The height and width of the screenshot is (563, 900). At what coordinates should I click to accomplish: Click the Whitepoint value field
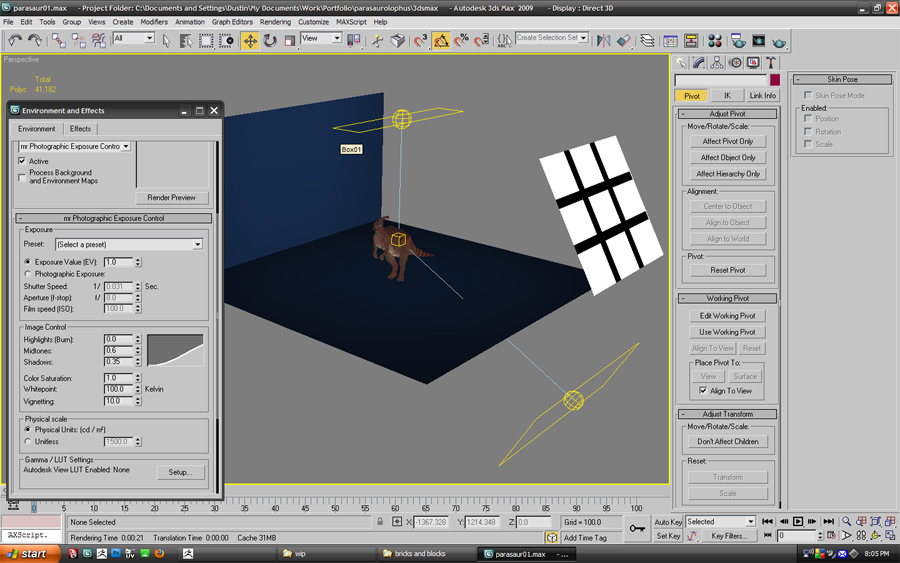[119, 389]
